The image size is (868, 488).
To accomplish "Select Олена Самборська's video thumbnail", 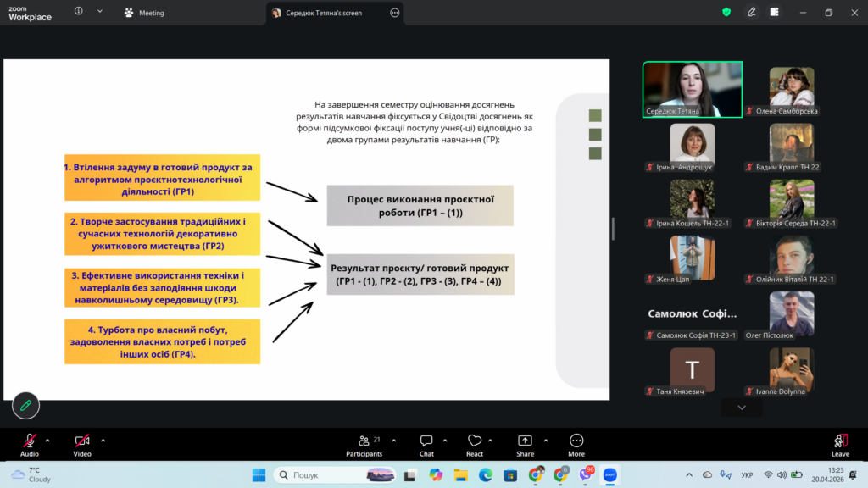I will click(792, 87).
